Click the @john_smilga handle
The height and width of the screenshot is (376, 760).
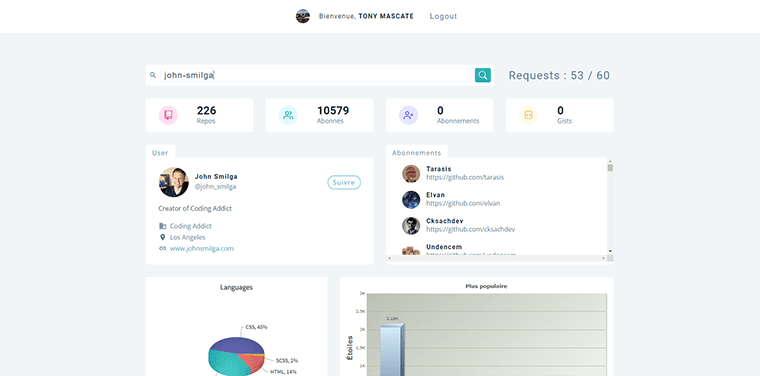[x=216, y=187]
